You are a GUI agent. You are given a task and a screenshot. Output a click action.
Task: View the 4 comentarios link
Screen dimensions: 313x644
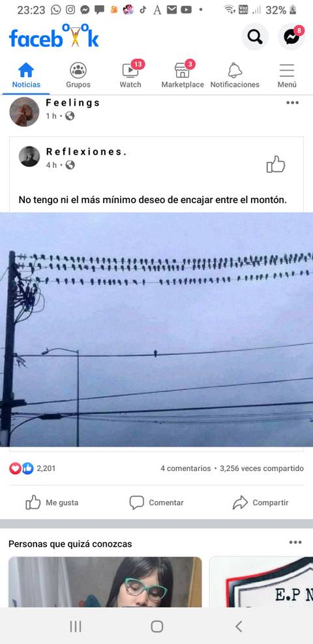pos(185,468)
